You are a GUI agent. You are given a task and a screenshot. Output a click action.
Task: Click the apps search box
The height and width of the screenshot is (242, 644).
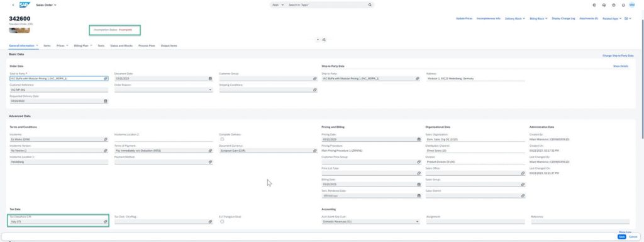coord(326,5)
